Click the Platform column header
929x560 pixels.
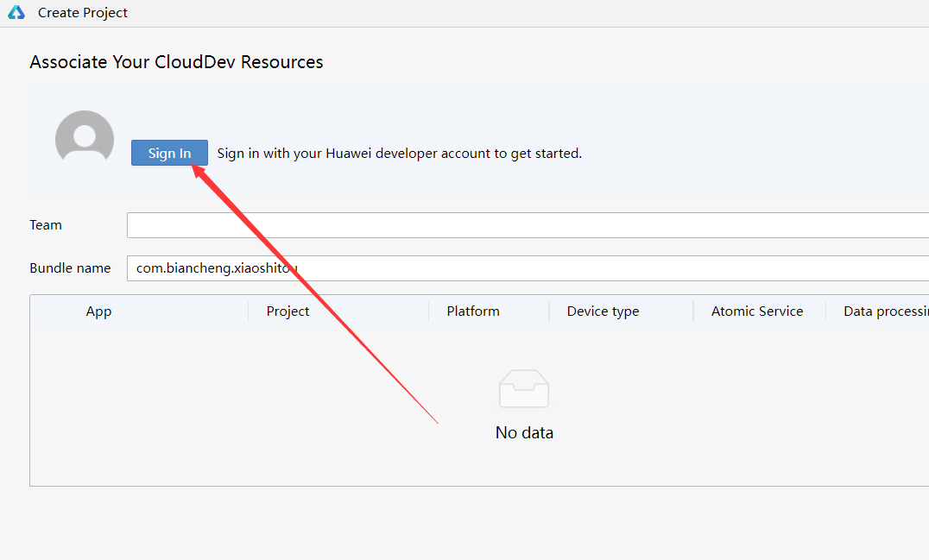[473, 311]
